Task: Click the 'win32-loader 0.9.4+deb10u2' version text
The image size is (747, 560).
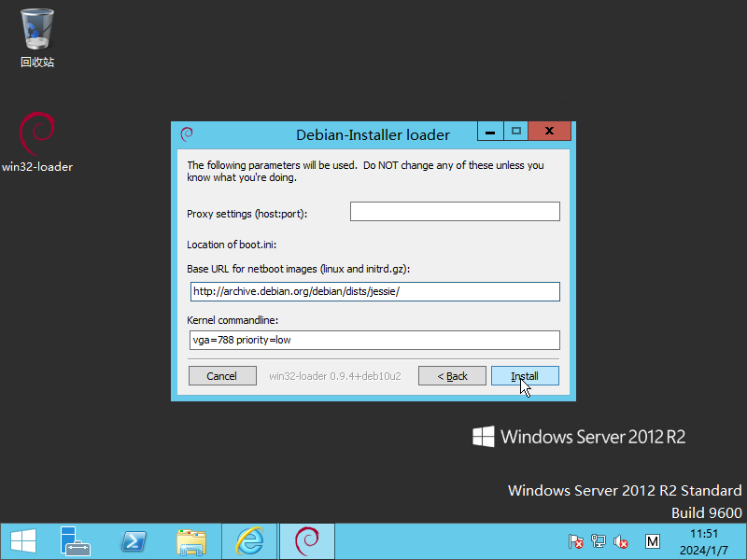Action: 335,376
